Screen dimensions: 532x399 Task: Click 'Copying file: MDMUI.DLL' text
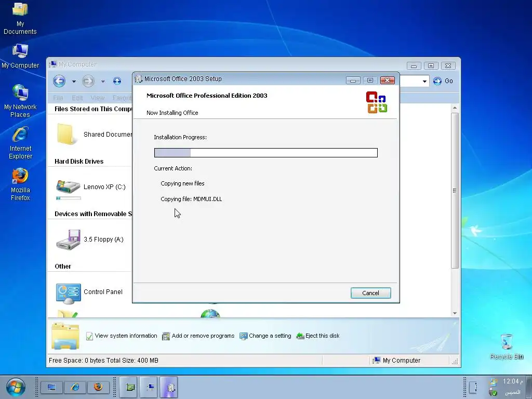pos(191,199)
